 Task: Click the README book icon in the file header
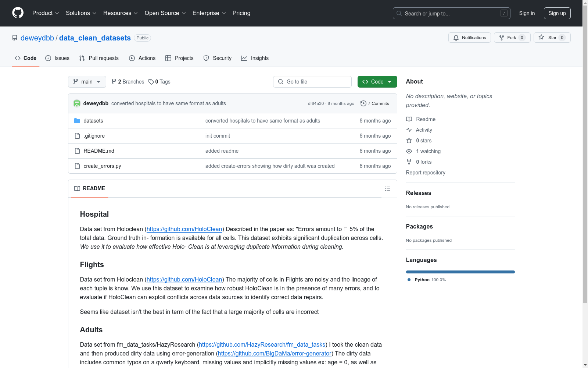pyautogui.click(x=77, y=188)
